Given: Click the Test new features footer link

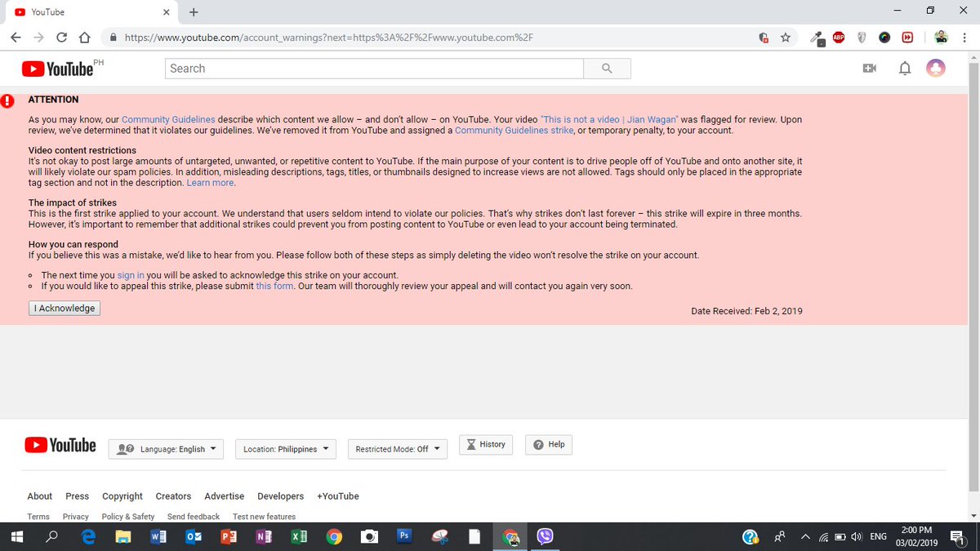Looking at the screenshot, I should [265, 517].
